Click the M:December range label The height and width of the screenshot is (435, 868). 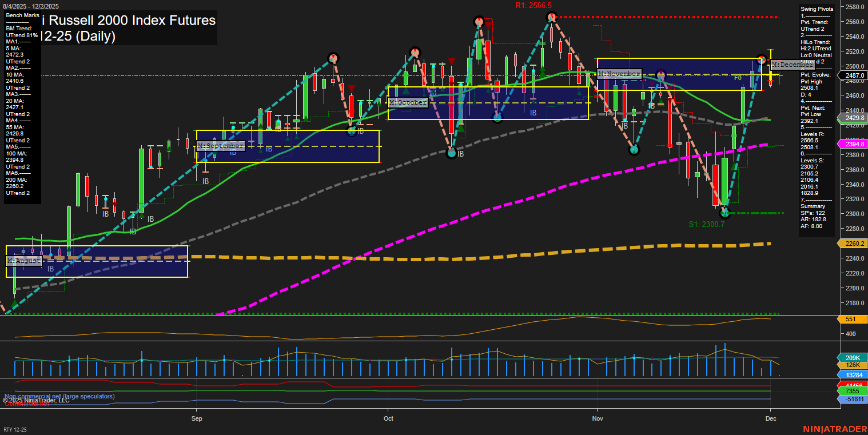(x=793, y=65)
